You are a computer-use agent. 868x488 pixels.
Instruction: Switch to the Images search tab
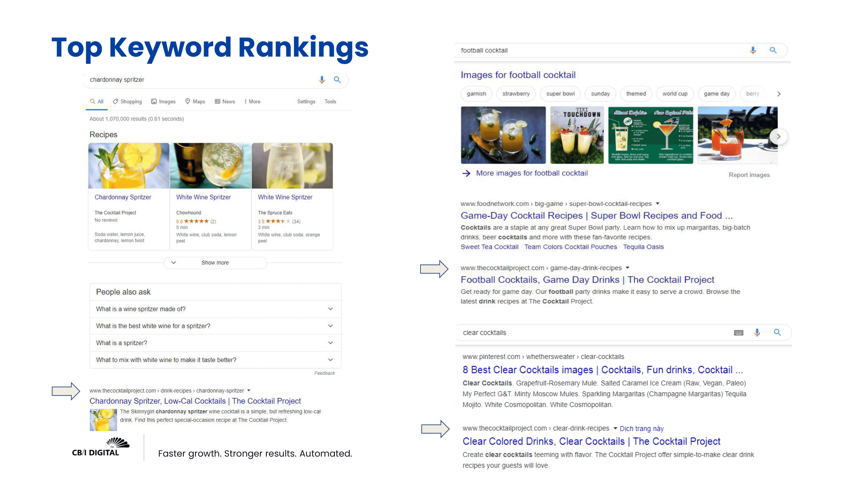click(x=163, y=102)
